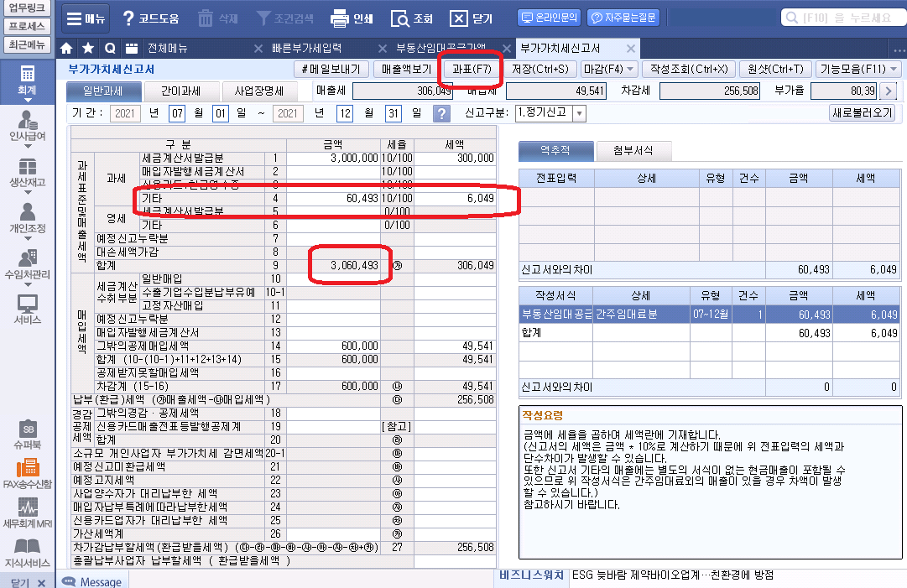This screenshot has height=588, width=907.
Task: Click the 최근메뉴 button
Action: pos(27,44)
